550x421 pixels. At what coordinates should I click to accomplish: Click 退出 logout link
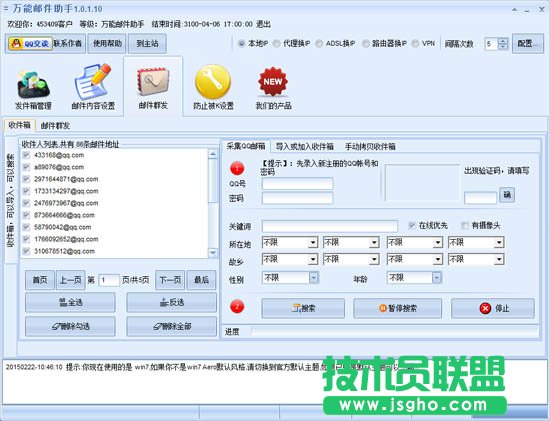click(263, 24)
